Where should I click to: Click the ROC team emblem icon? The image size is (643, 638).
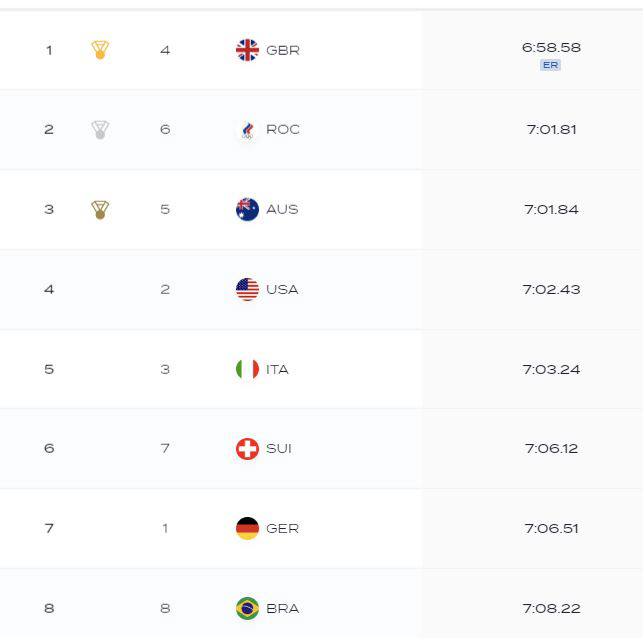click(247, 130)
